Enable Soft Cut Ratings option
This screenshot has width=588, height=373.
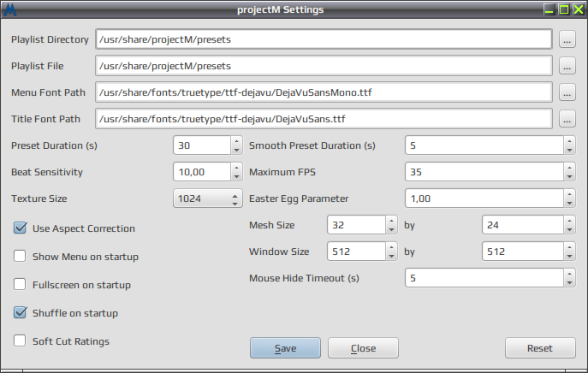[x=20, y=340]
